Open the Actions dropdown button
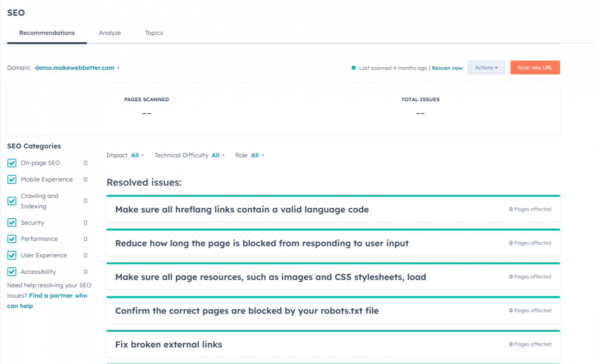This screenshot has width=596, height=364. 486,68
